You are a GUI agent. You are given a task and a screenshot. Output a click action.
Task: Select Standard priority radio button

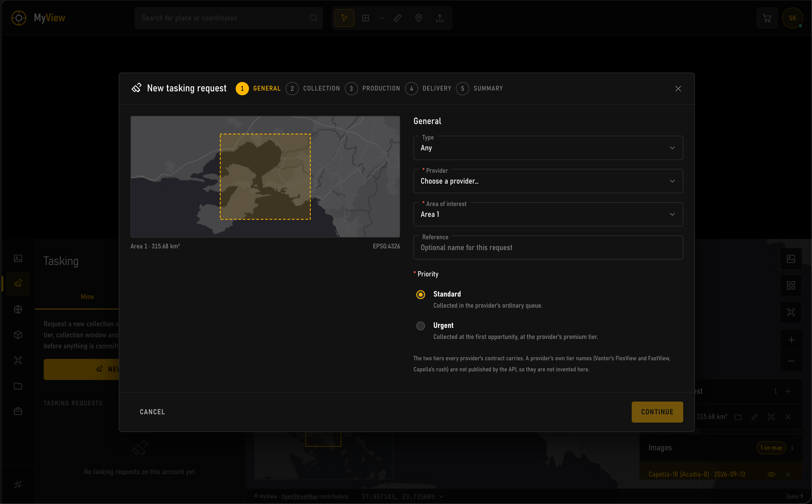click(421, 295)
